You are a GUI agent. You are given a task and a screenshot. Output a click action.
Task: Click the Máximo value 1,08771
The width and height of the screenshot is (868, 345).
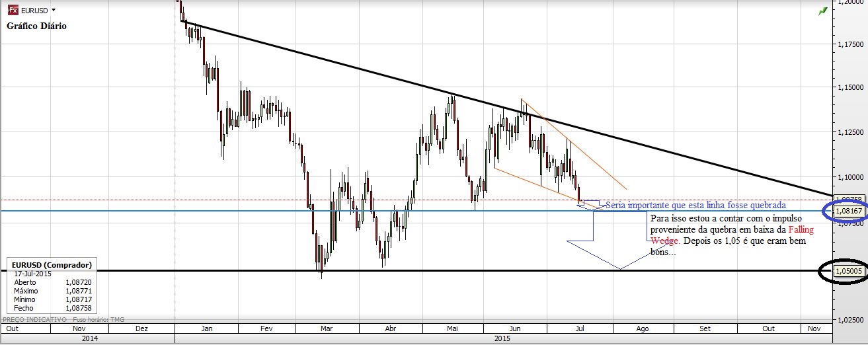click(77, 290)
